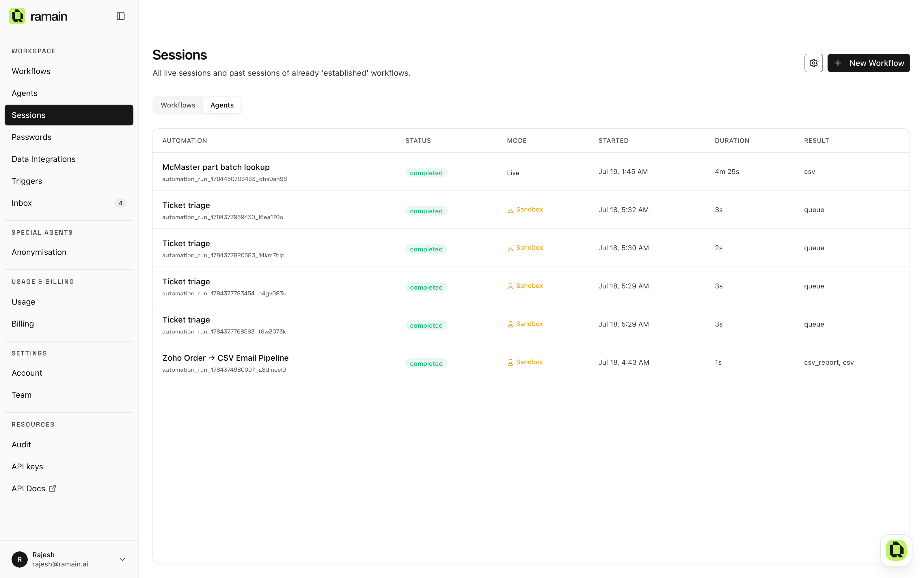
Task: Click the completed badge for run 14km7hlp
Action: tap(426, 249)
